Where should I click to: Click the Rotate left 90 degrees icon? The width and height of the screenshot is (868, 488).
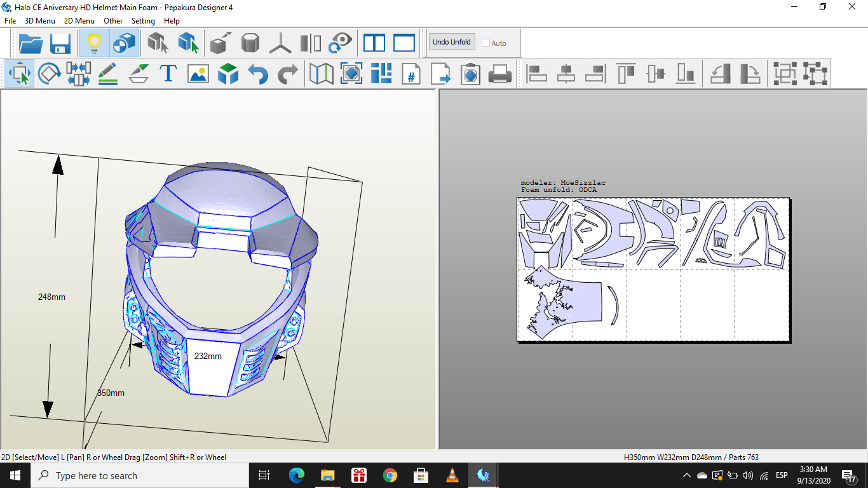[x=720, y=74]
